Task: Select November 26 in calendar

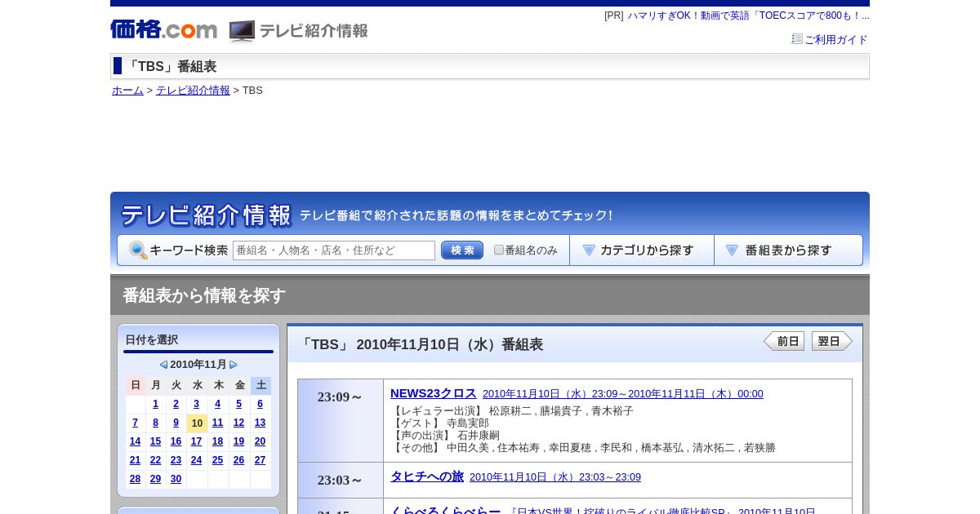Action: 238,460
